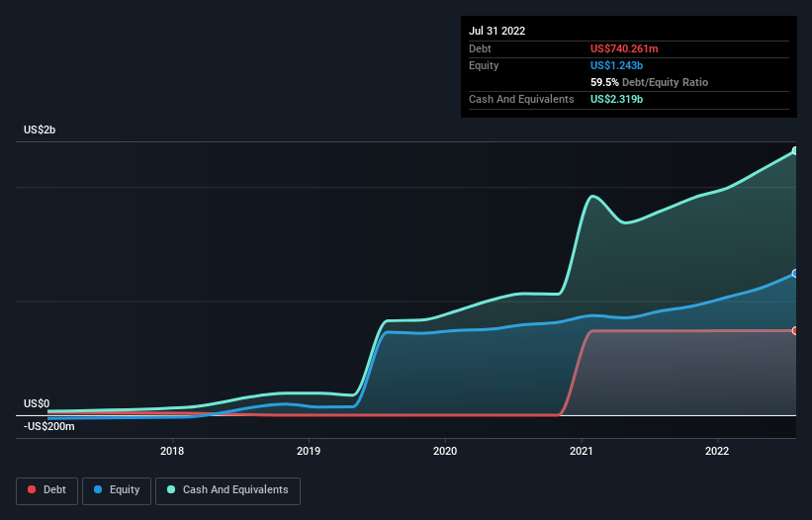Select the teal Cash And Equivalents endpoint marker
Screen dimensions: 812x520
pos(795,150)
